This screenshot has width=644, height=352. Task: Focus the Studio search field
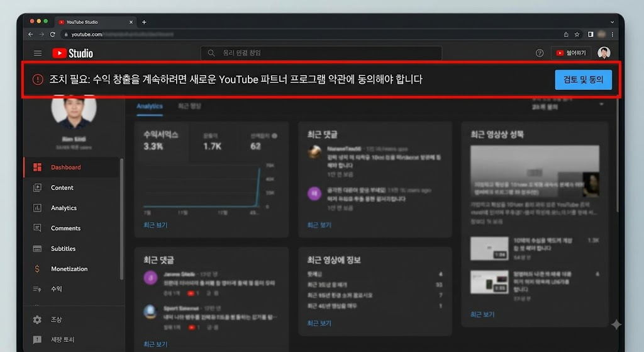point(321,53)
